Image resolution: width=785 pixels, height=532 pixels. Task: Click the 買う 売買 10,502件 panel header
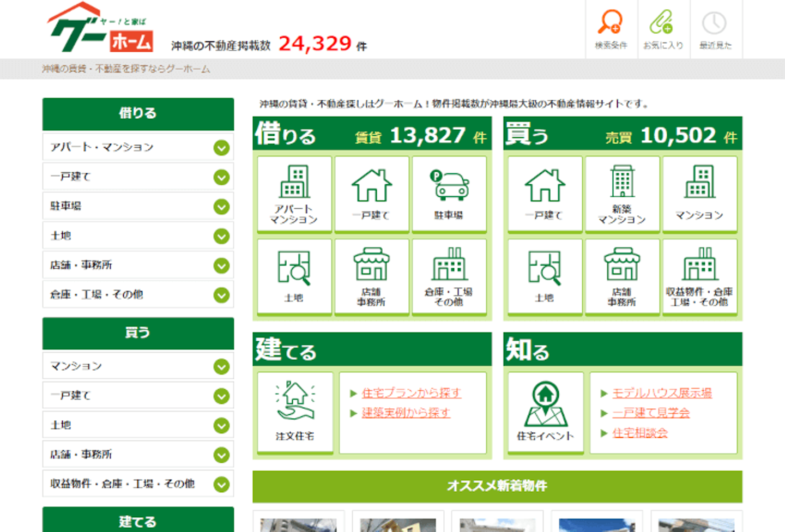[623, 134]
